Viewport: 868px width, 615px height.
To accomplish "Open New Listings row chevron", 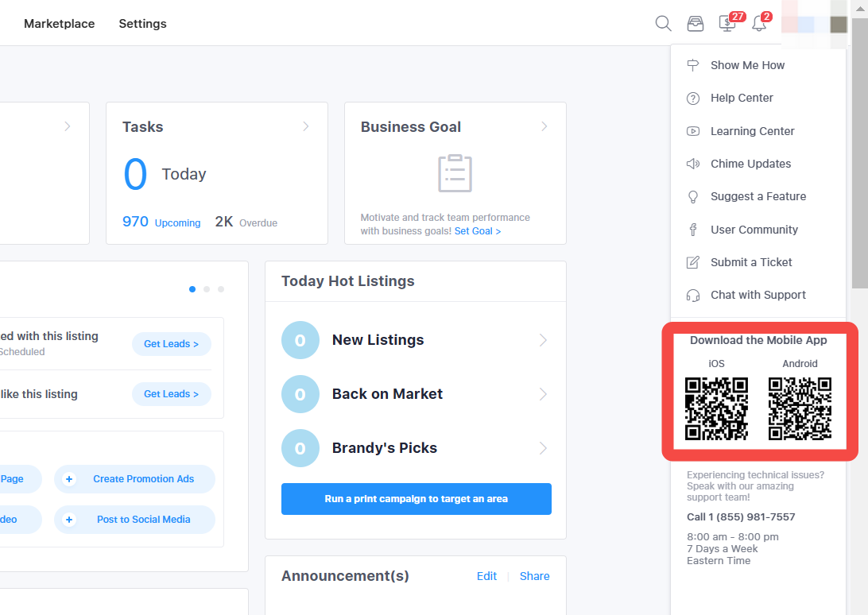I will tap(543, 340).
